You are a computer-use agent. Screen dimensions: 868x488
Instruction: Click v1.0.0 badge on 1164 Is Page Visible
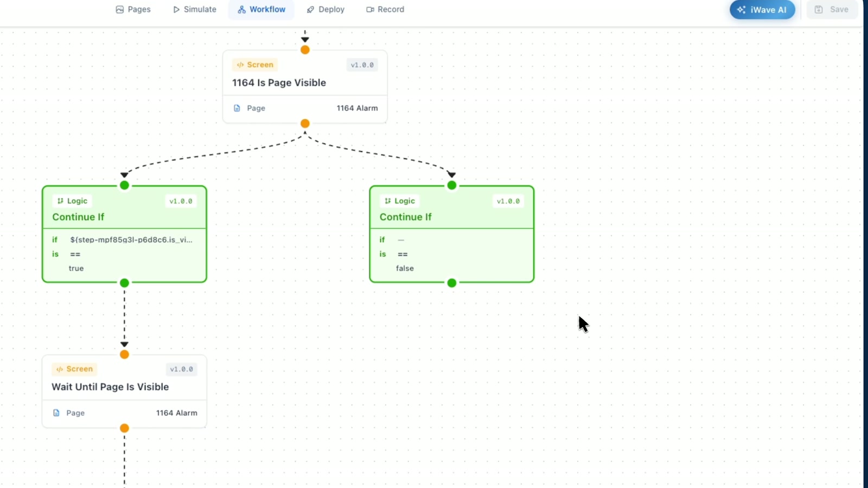tap(362, 65)
